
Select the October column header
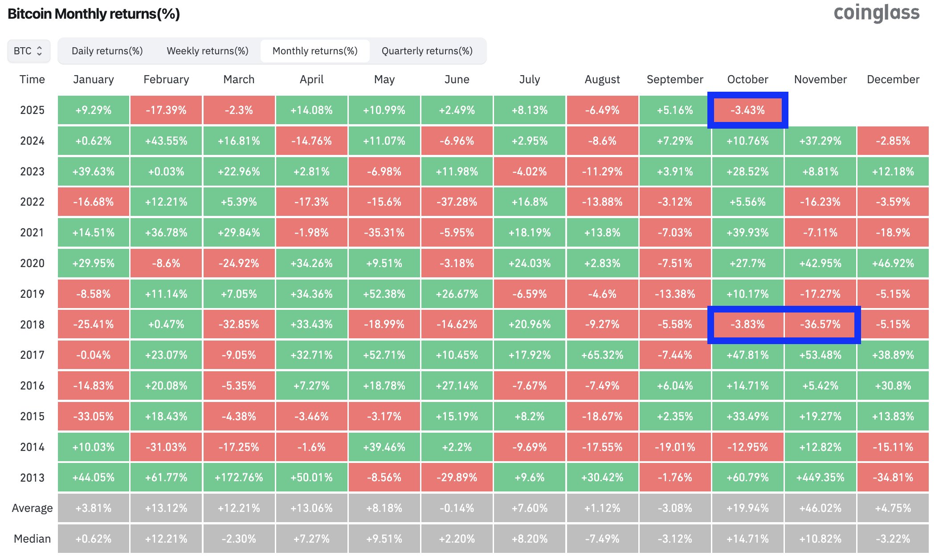747,79
